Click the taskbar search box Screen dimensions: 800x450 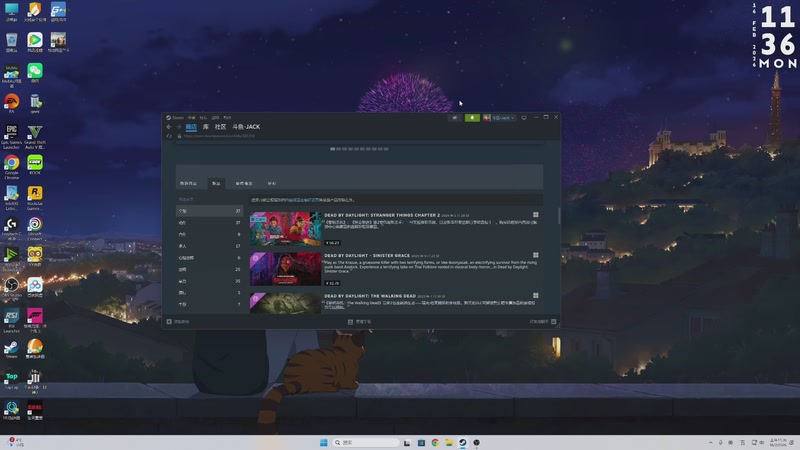point(365,442)
